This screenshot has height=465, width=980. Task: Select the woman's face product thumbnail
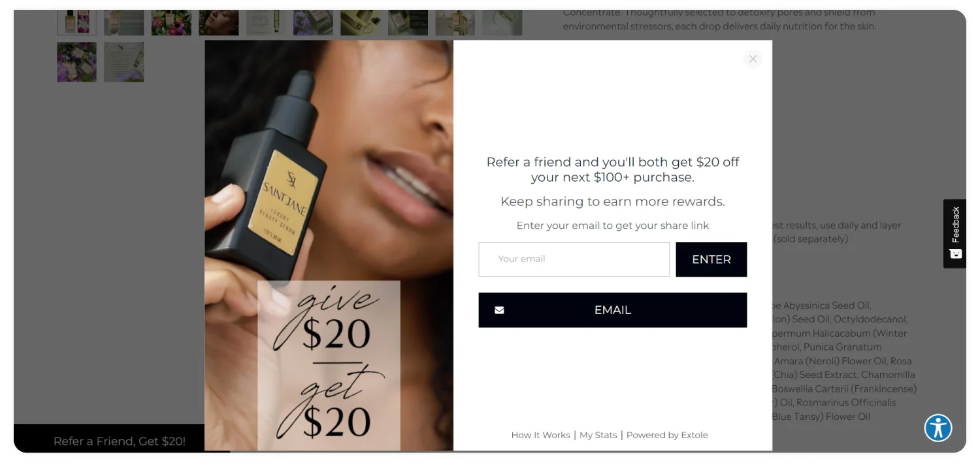(x=218, y=22)
